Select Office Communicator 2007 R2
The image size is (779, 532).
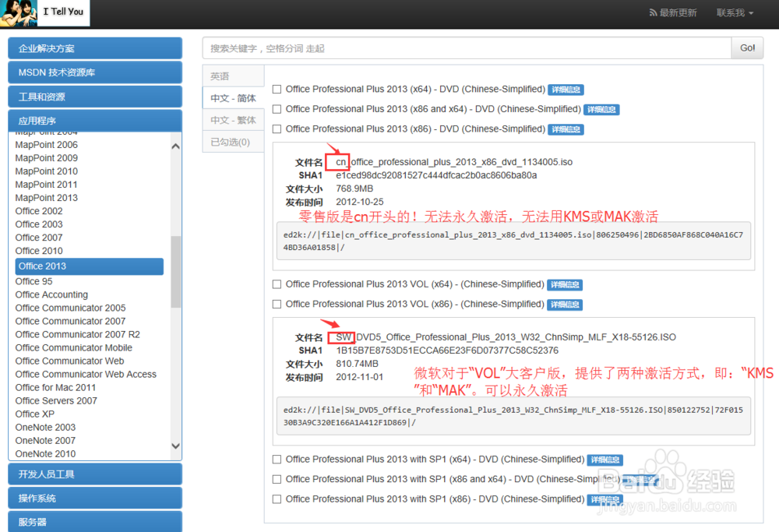77,335
